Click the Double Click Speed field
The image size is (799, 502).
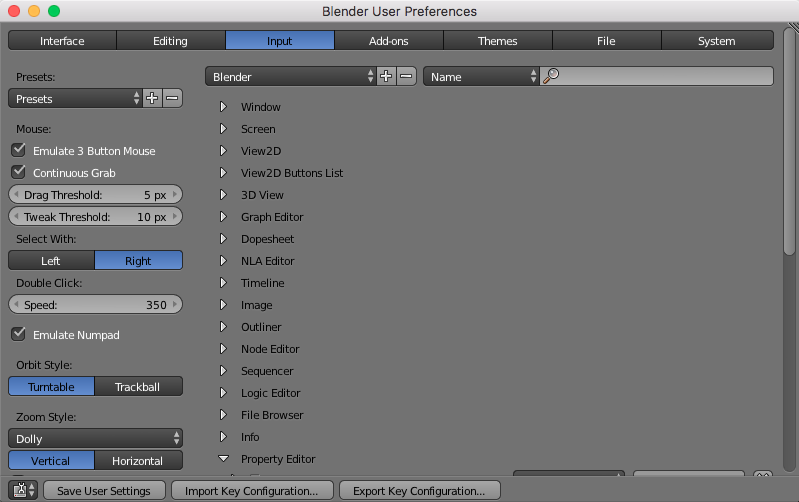pyautogui.click(x=95, y=305)
